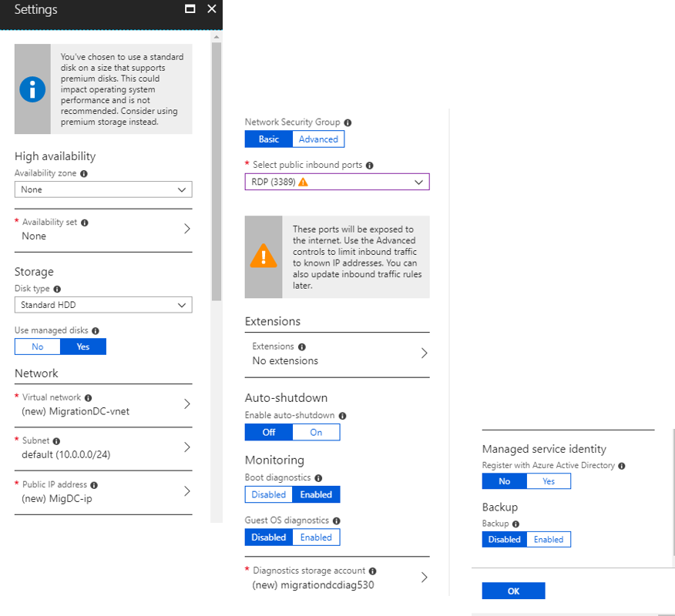This screenshot has height=616, width=675.
Task: Select Yes for managed service identity
Action: (549, 481)
